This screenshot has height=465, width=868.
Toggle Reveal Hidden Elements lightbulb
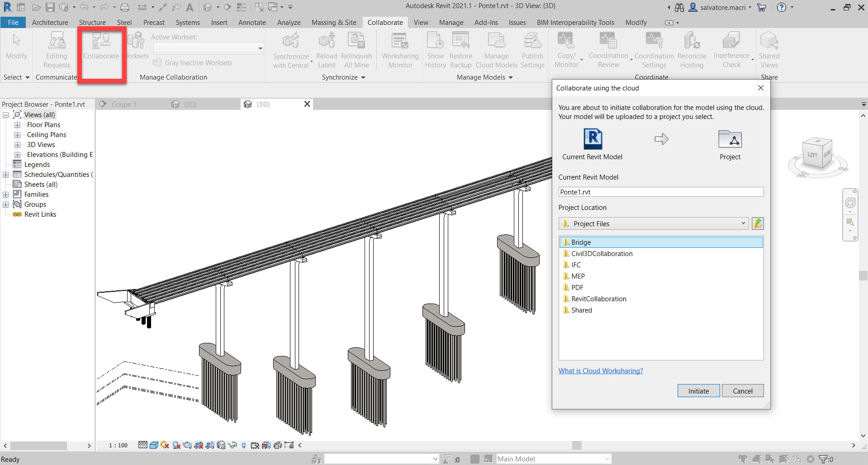point(244,445)
